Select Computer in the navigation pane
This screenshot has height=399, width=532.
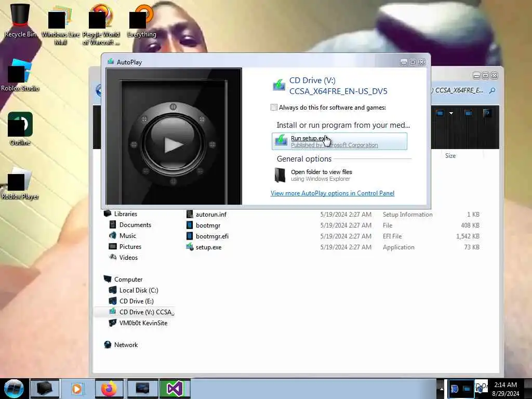128,279
